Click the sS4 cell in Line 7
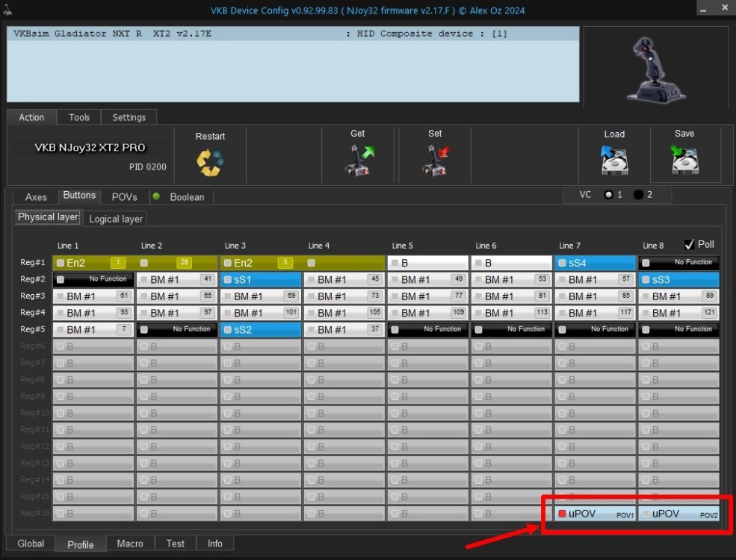Viewport: 736px width, 560px height. 595,263
